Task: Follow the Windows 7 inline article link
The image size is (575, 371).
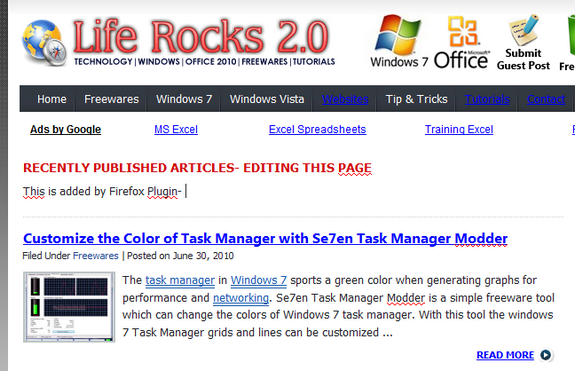Action: click(x=259, y=280)
